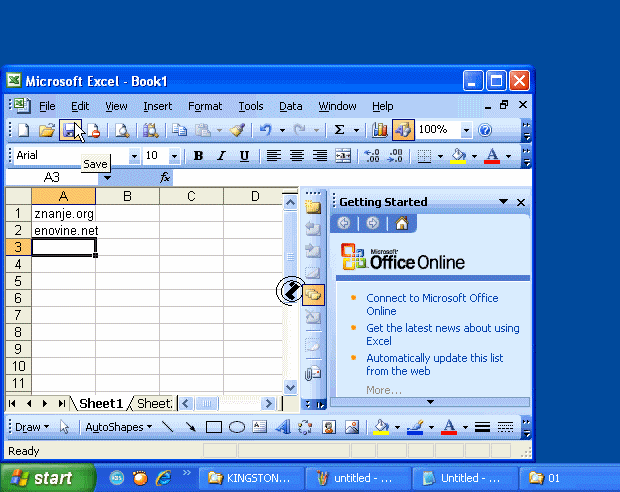Select the Line drawing tool
Image resolution: width=620 pixels, height=492 pixels.
168,427
